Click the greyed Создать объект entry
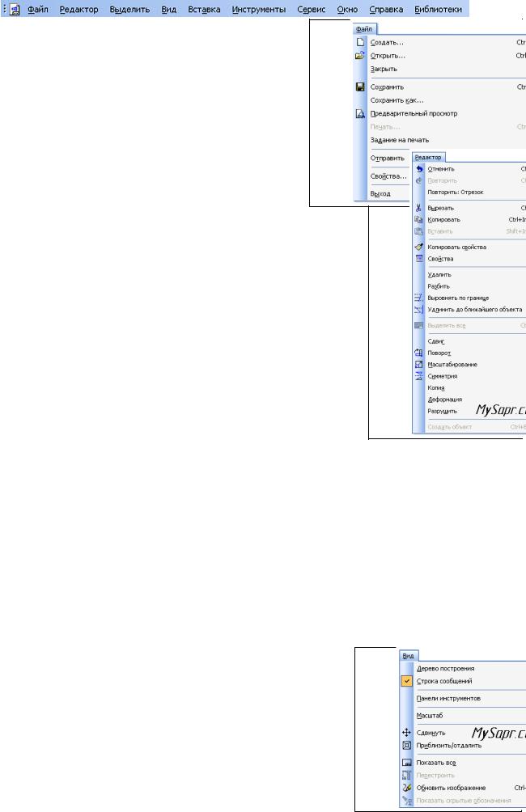The height and width of the screenshot is (812, 526). [x=449, y=427]
